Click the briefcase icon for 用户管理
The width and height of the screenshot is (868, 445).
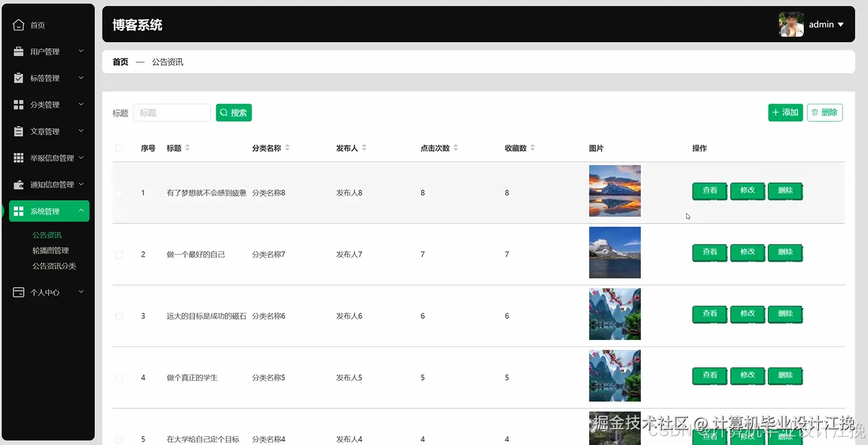pyautogui.click(x=18, y=52)
